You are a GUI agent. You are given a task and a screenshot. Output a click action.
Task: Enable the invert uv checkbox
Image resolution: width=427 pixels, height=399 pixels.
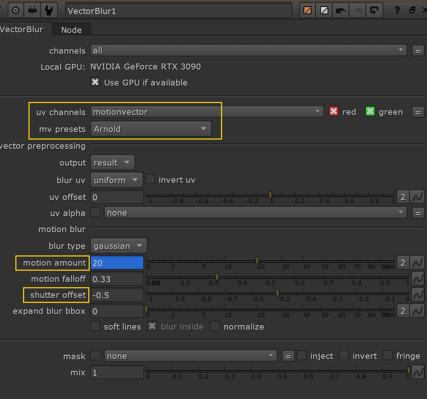pos(150,179)
